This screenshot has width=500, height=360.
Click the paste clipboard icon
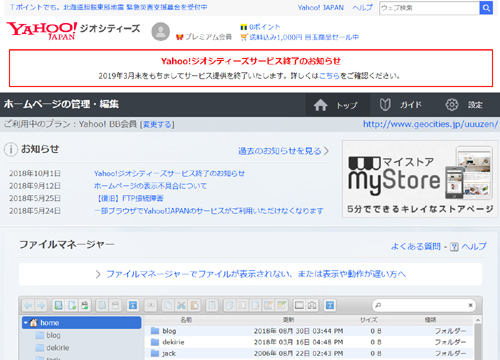[194, 305]
